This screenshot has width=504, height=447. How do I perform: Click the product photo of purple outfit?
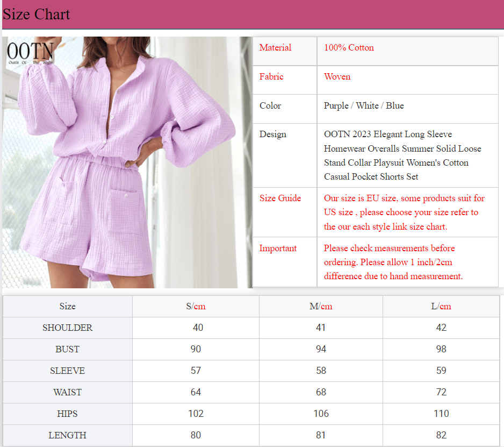126,161
